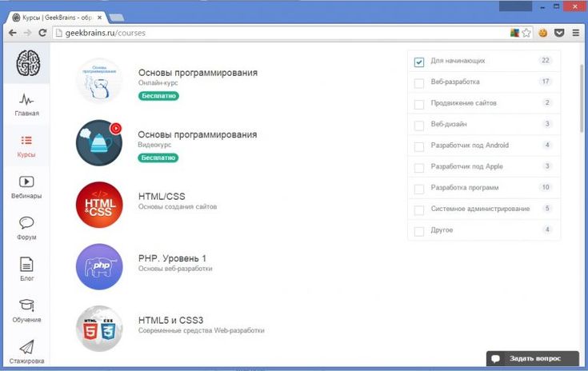Check the Разработчик под Apple filter
Image resolution: width=588 pixels, height=371 pixels.
coord(419,168)
